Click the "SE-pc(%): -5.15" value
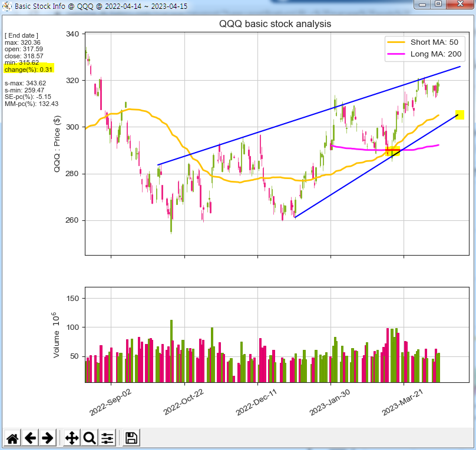Image resolution: width=476 pixels, height=450 pixels. click(28, 97)
